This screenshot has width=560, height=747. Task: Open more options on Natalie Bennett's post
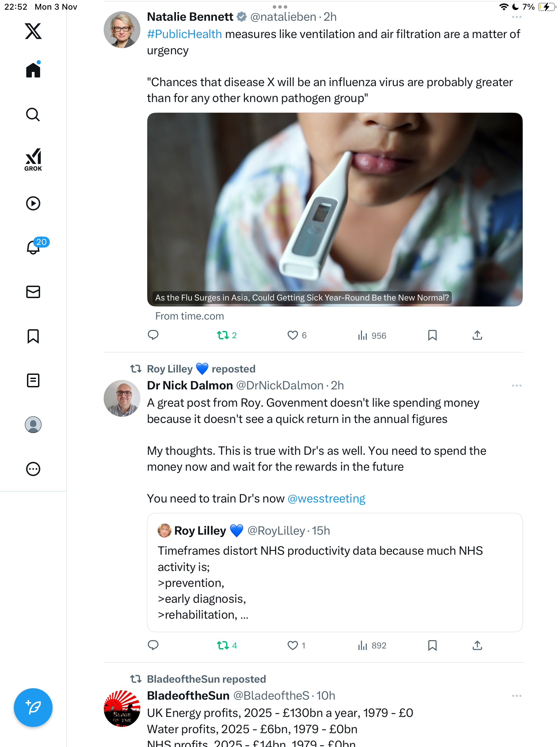tap(516, 17)
